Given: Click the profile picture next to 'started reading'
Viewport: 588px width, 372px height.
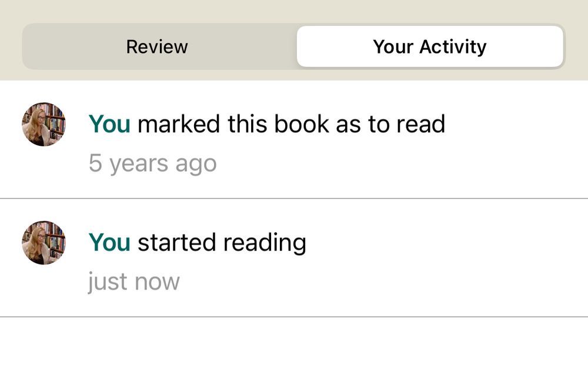Looking at the screenshot, I should [43, 242].
